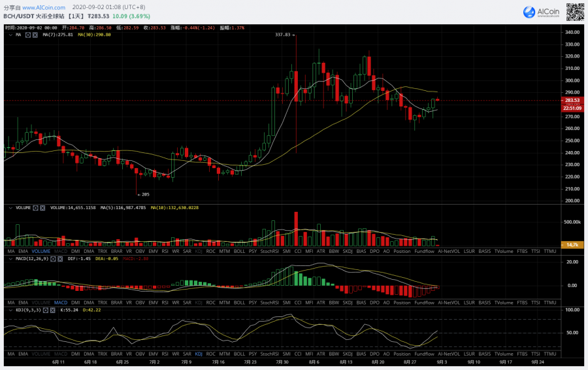The image size is (588, 370).
Task: Switch volume panel to TTMU indicator
Action: point(550,252)
